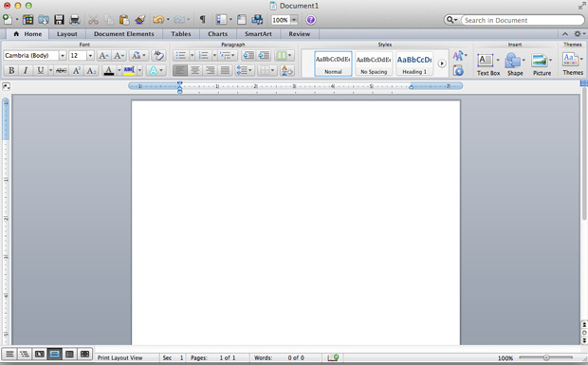The height and width of the screenshot is (365, 588).
Task: Toggle Subscript formatting
Action: tap(91, 70)
